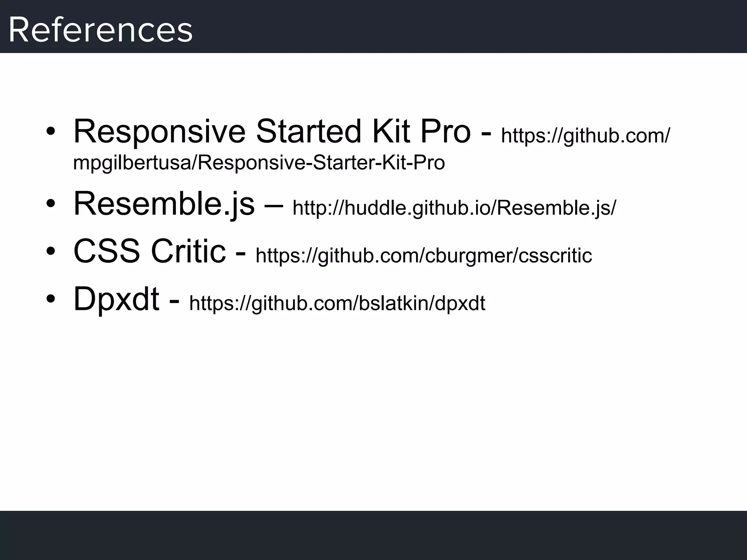747x560 pixels.
Task: Open the huddle.github.io Resemble.js link
Action: click(454, 208)
